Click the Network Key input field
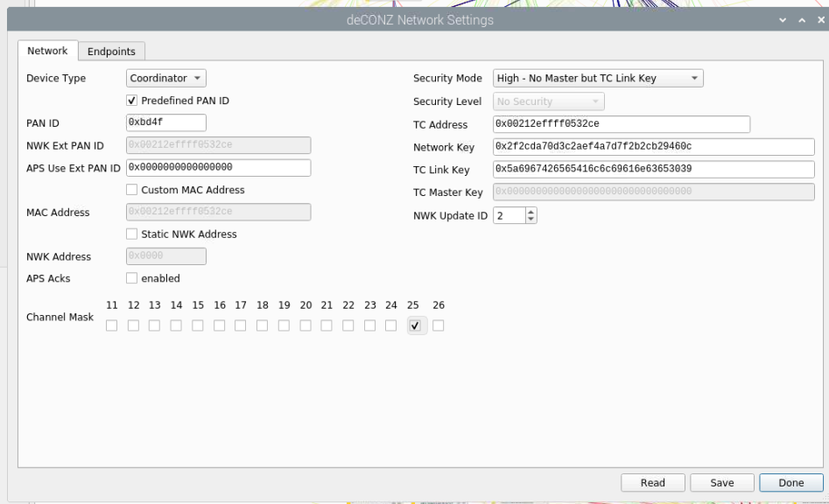 [x=653, y=147]
